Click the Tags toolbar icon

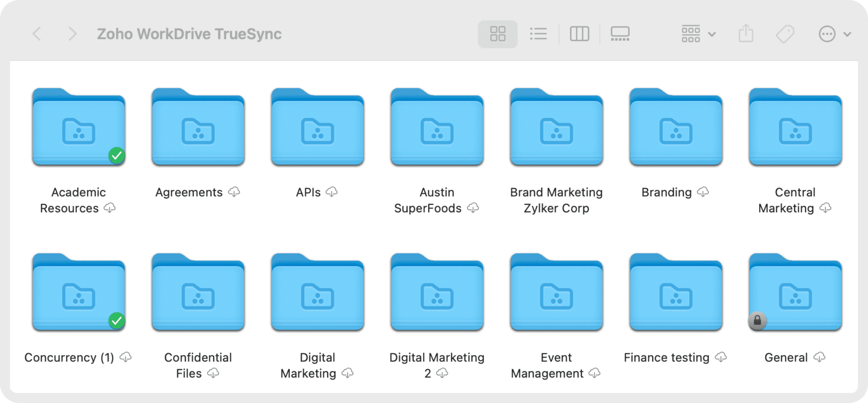pos(785,34)
